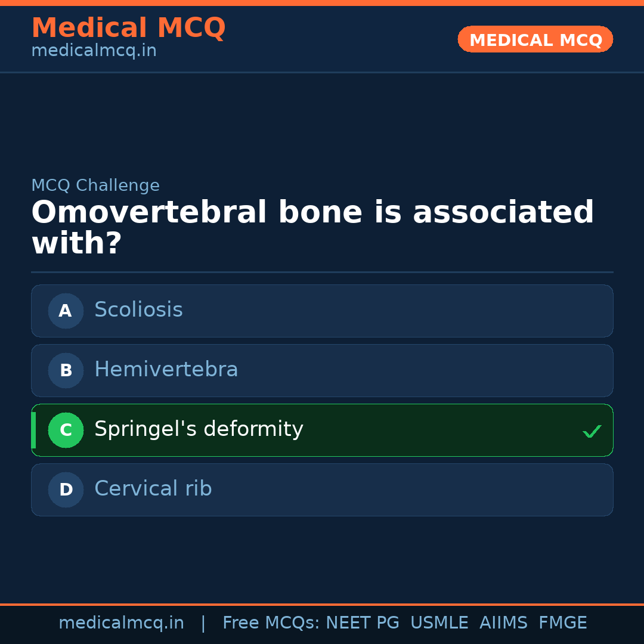Click the selected Springel's deformity answer row
The width and height of the screenshot is (644, 644).
tap(322, 430)
